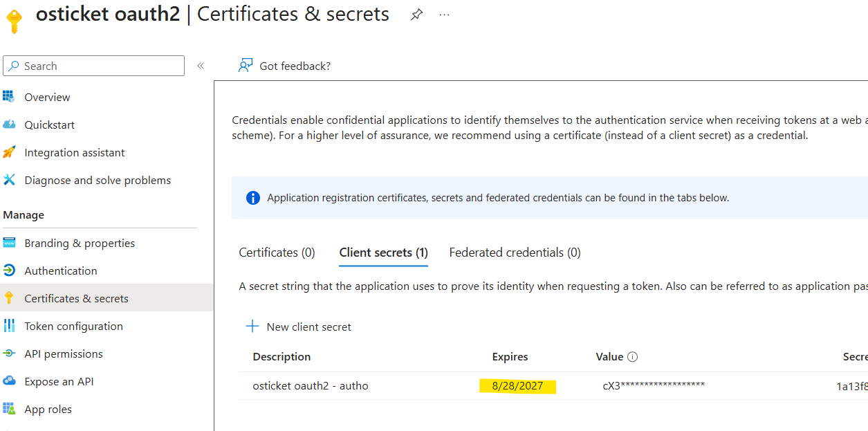Collapse the sidebar with the double-chevron
This screenshot has height=431, width=868.
(201, 66)
